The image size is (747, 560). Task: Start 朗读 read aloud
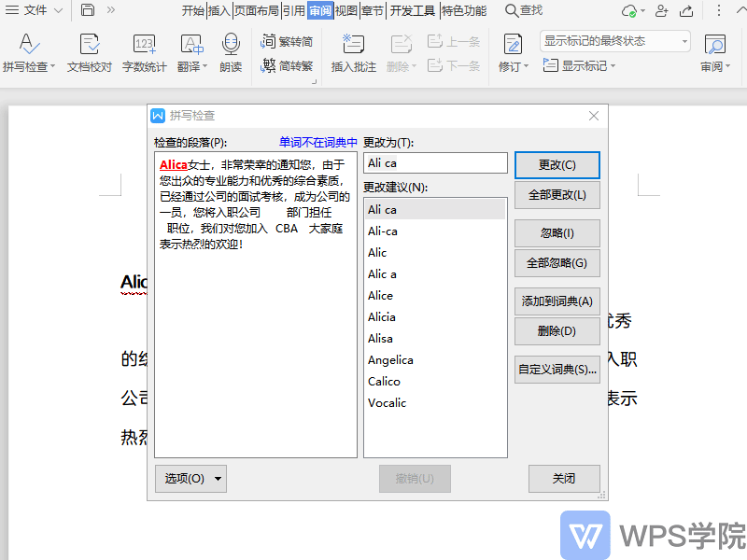coord(231,52)
